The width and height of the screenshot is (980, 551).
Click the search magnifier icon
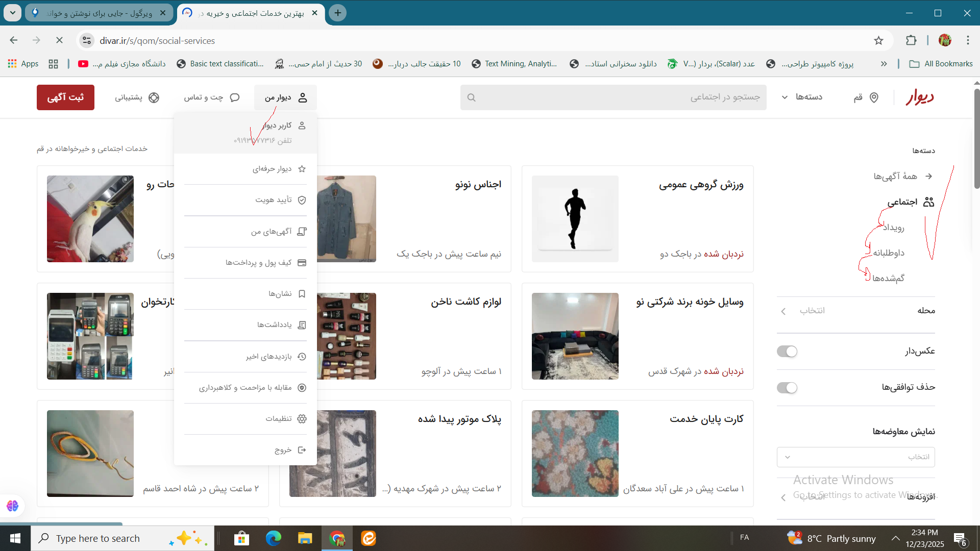coord(472,97)
